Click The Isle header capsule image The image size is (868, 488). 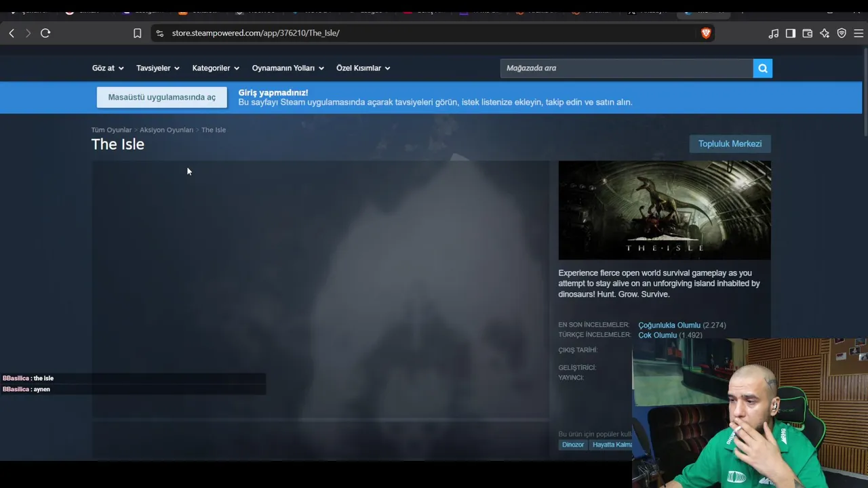(665, 210)
